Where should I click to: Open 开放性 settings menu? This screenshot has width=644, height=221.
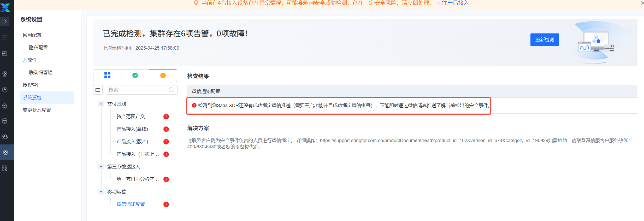(30, 60)
